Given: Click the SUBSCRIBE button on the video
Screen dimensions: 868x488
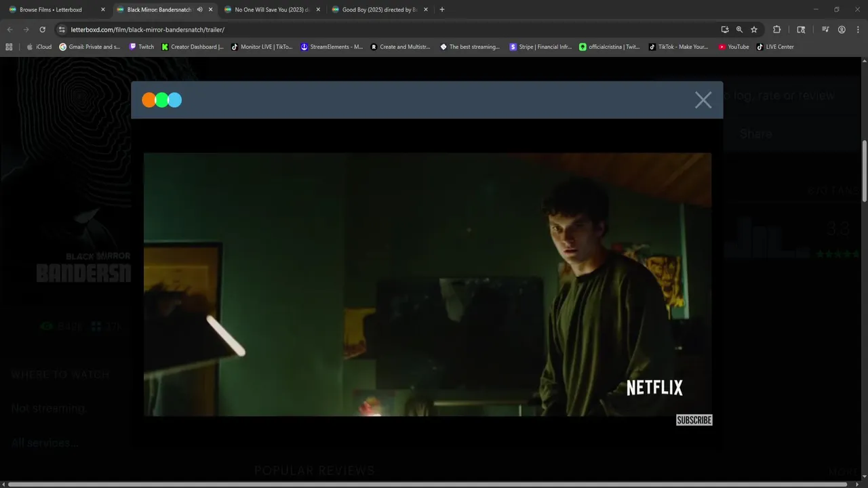Looking at the screenshot, I should 694,420.
